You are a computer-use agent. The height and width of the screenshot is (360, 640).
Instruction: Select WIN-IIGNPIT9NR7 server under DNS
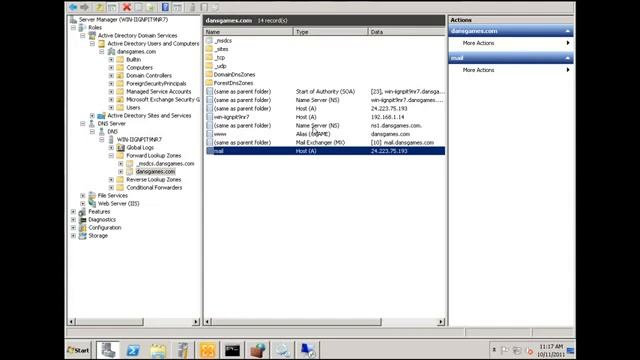[x=139, y=140]
